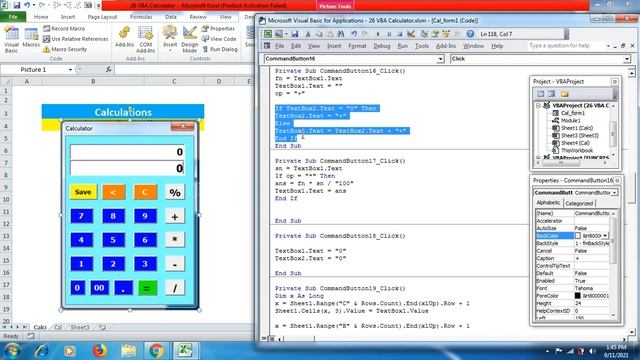Click View Microsoft Excel icon in VBA toolbar
Viewport: 640px width, 360px height.
[x=268, y=34]
